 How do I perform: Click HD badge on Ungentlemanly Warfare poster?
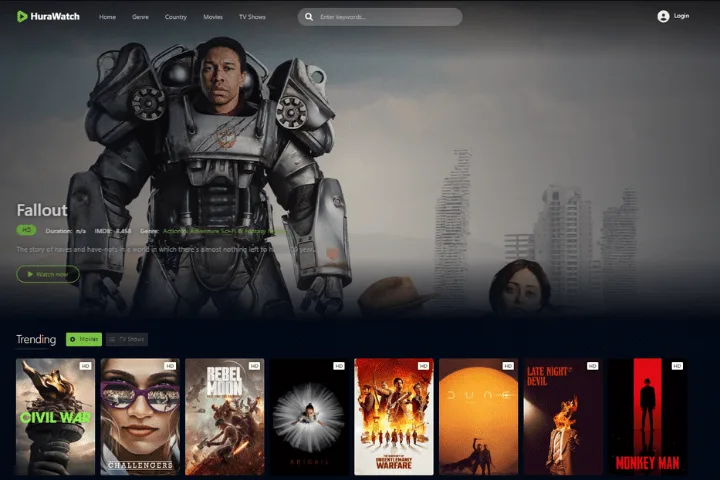(x=423, y=366)
